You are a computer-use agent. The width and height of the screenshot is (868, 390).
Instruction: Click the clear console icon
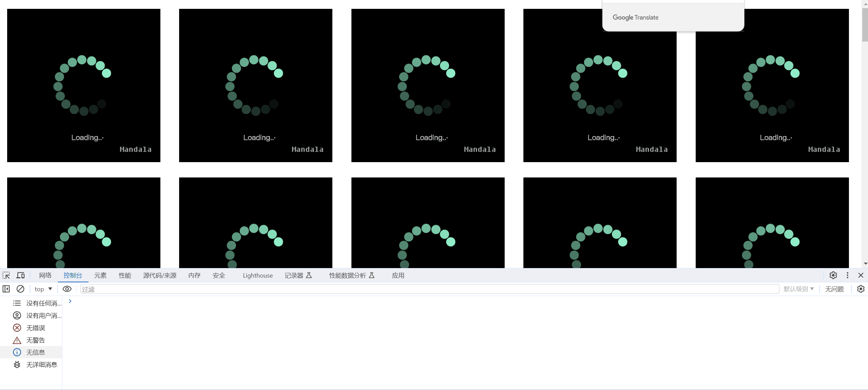pos(20,289)
